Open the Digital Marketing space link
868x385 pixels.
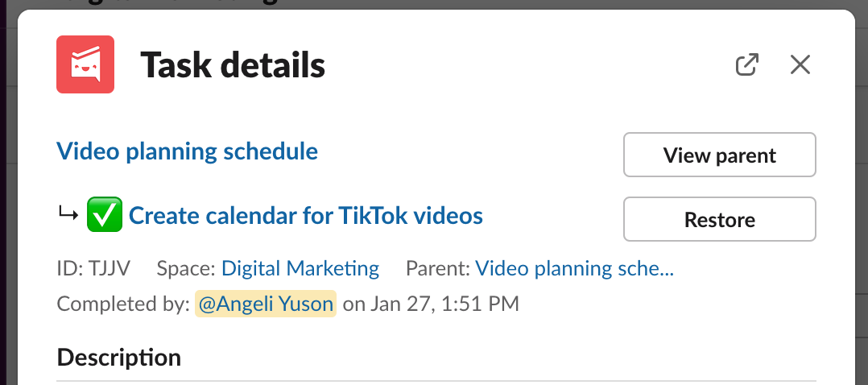300,269
